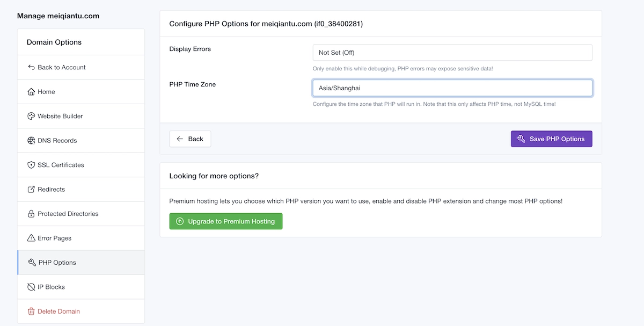
Task: Click the IP Blocks icon
Action: (x=31, y=287)
